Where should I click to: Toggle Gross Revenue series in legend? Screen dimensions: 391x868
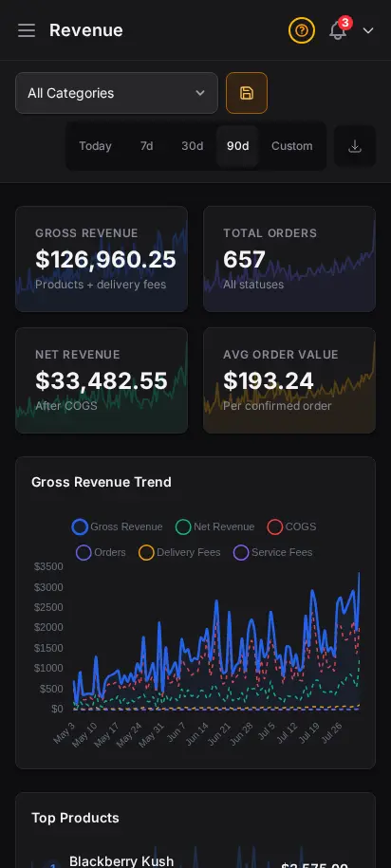coord(118,526)
